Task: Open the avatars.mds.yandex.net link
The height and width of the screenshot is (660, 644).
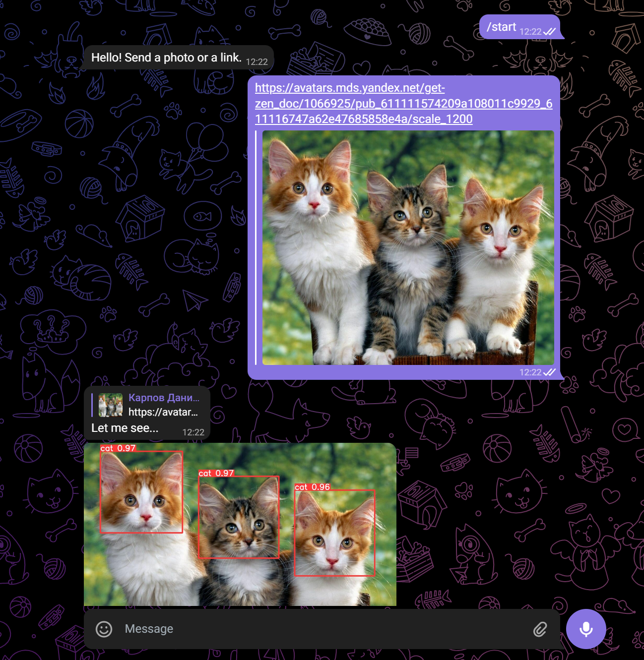Action: click(403, 103)
